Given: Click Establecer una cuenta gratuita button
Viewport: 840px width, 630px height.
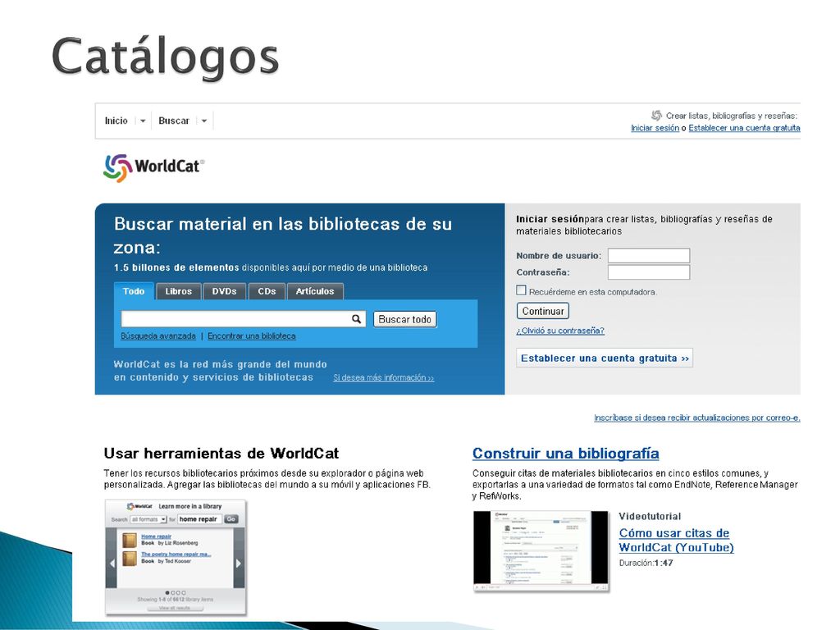Looking at the screenshot, I should pos(605,358).
